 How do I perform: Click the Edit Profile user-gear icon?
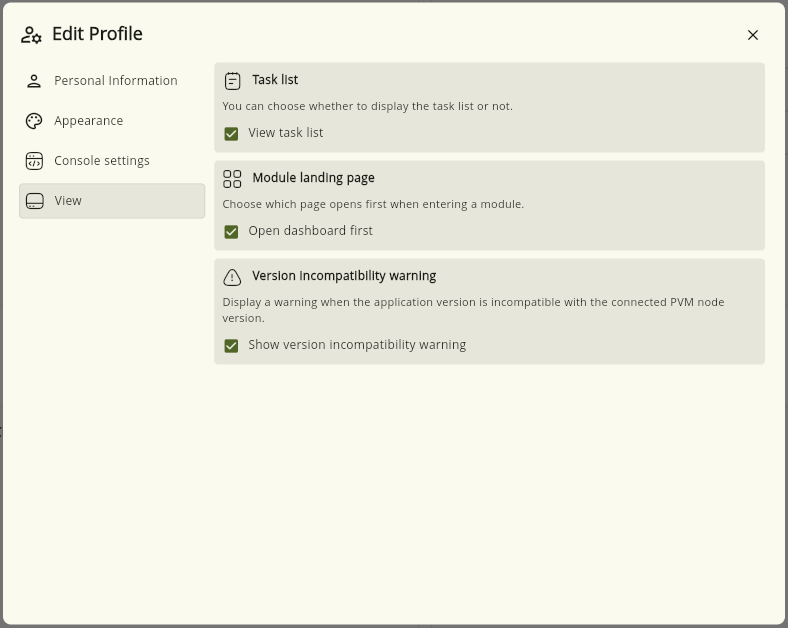click(x=31, y=35)
